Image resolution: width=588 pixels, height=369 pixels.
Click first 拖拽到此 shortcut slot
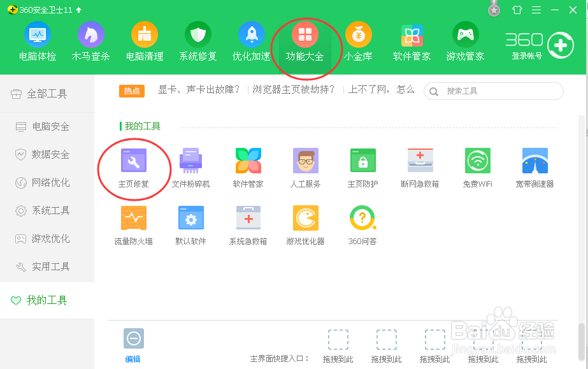338,346
